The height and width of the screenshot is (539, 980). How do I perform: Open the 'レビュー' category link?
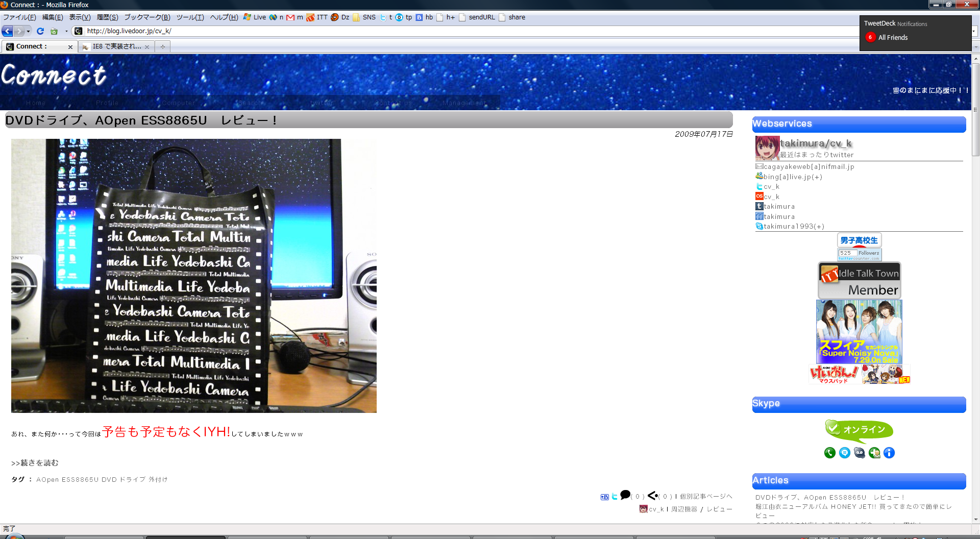point(719,509)
